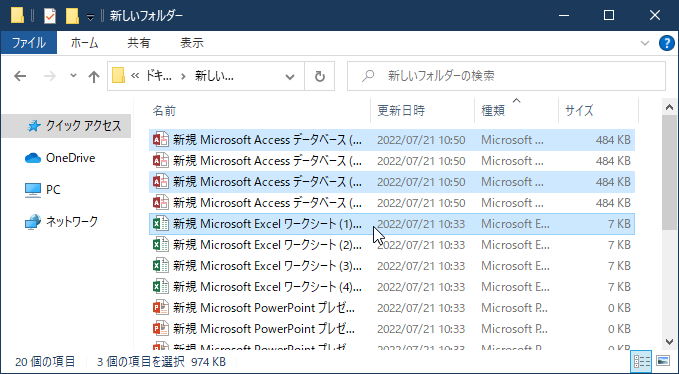This screenshot has height=374, width=679.
Task: Switch to the ホーム ribbon tab
Action: [84, 43]
